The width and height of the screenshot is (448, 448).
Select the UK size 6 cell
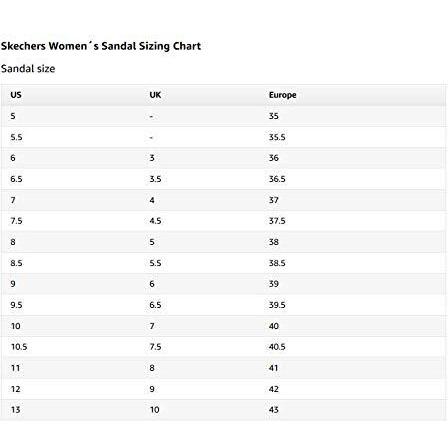coord(152,284)
